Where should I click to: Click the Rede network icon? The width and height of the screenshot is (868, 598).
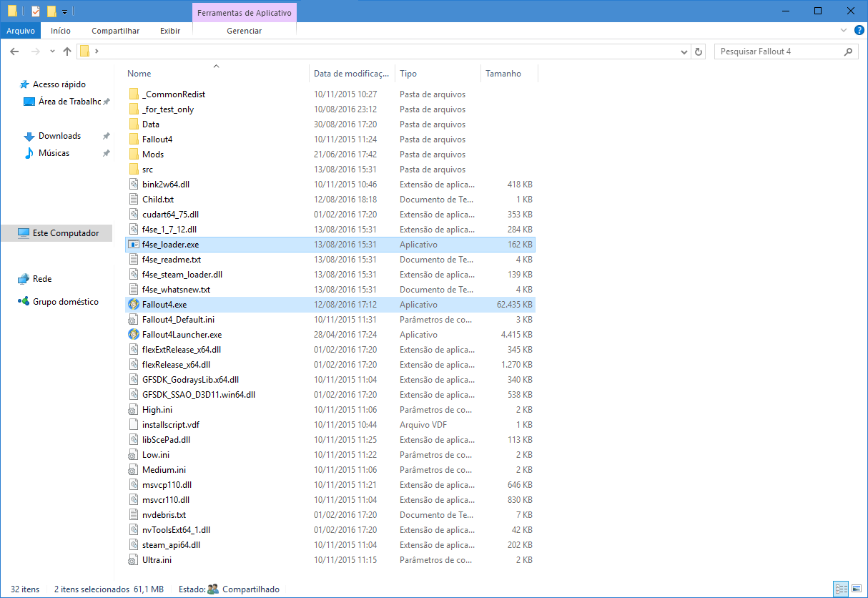(x=24, y=279)
